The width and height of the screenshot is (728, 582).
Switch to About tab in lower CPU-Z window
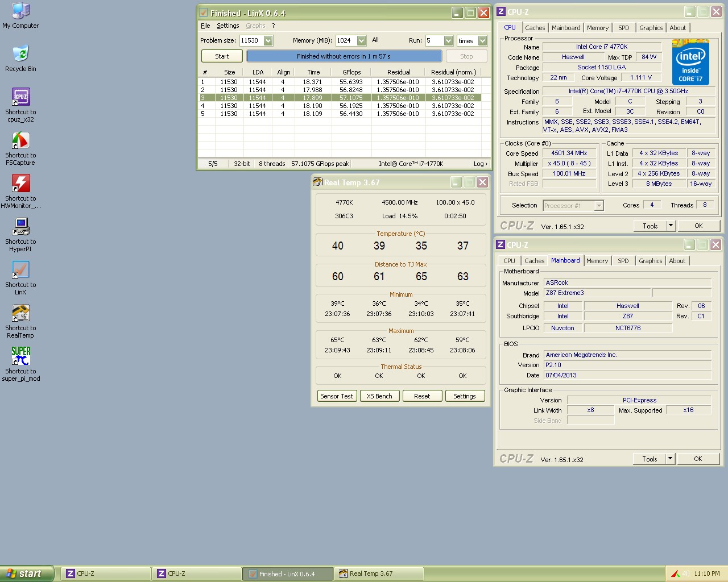click(x=677, y=261)
